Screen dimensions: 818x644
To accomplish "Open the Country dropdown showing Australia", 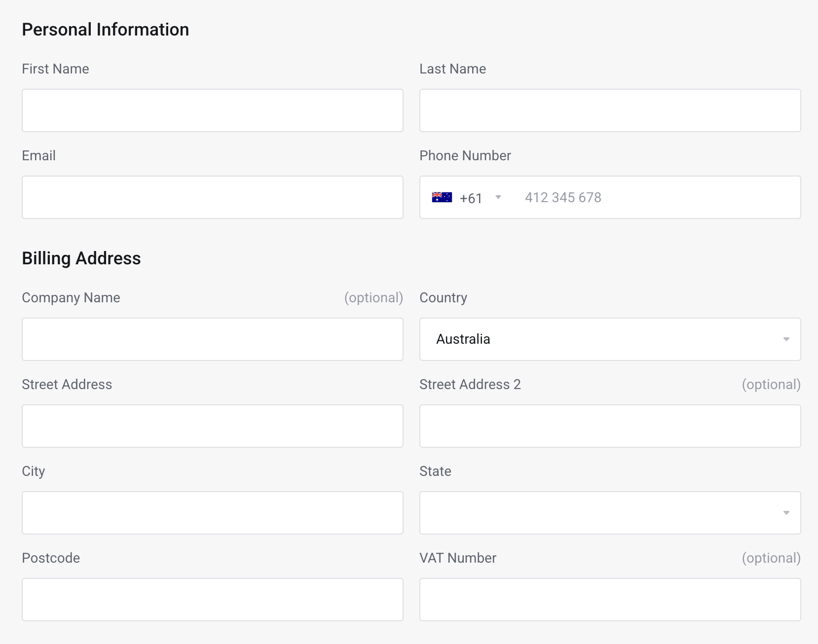I will point(610,339).
